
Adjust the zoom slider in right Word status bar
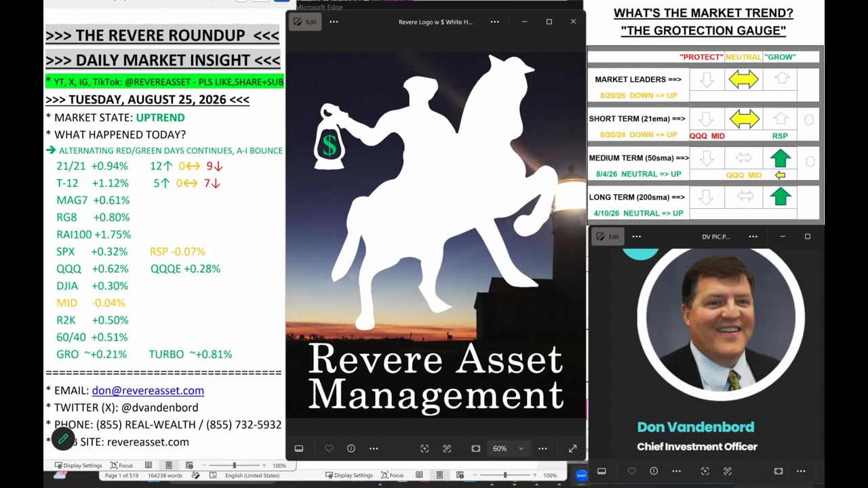click(x=505, y=475)
